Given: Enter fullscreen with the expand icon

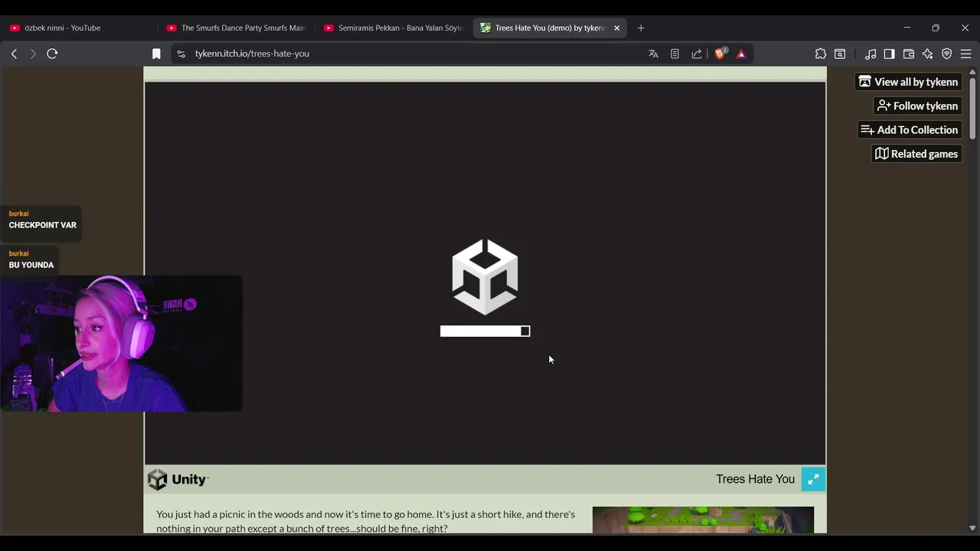Looking at the screenshot, I should [813, 479].
